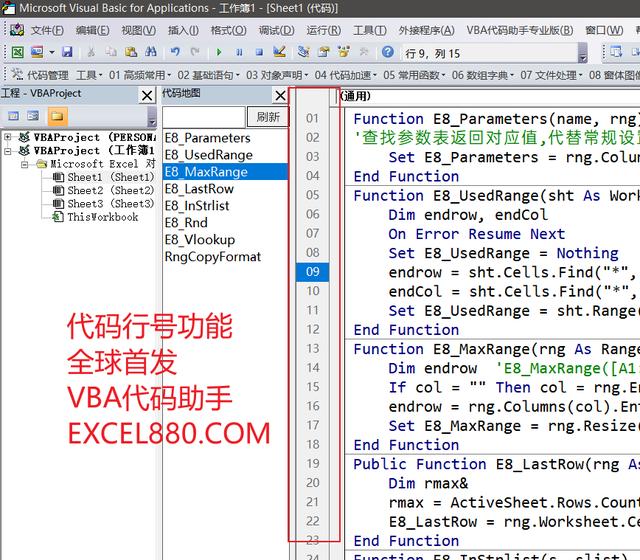Click the blue Help question mark icon
640x560 pixels.
[388, 52]
